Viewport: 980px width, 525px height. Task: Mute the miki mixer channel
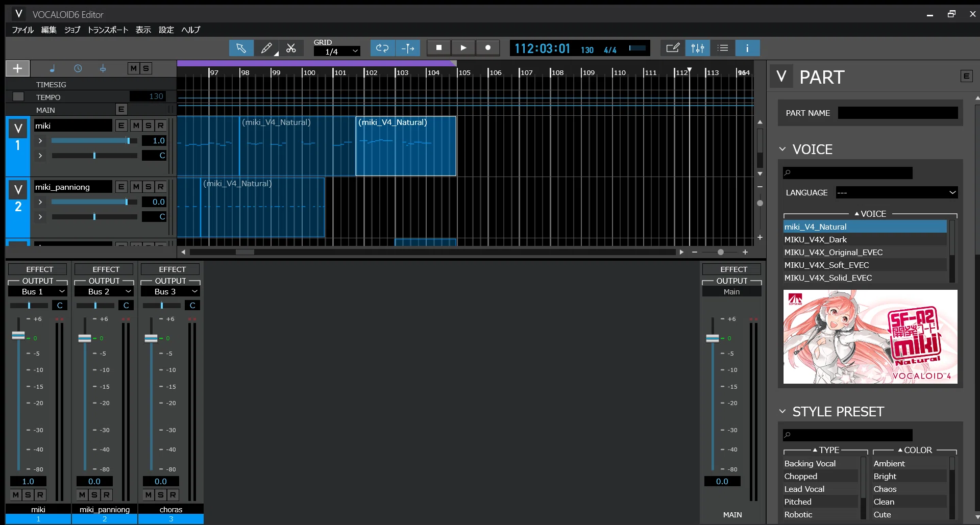coord(16,494)
